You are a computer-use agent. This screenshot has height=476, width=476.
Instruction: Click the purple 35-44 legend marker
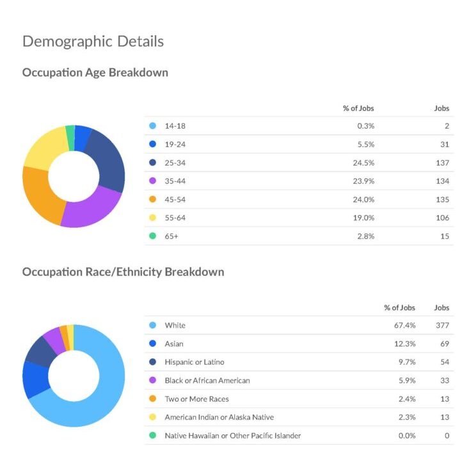(x=152, y=181)
